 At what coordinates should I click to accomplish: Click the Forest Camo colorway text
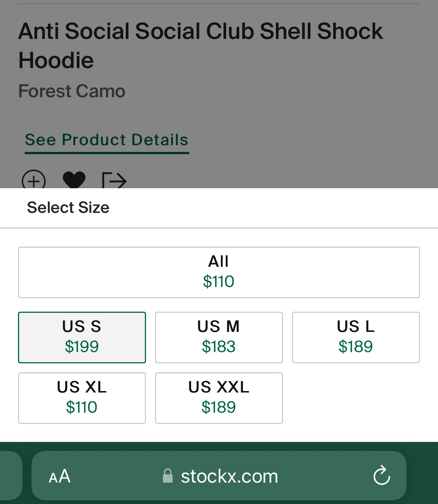[x=72, y=91]
